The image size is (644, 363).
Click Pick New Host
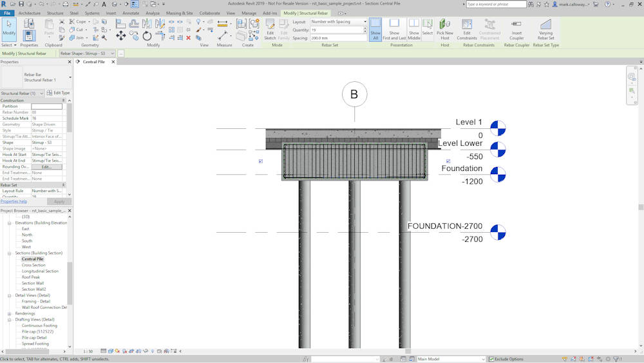445,29
